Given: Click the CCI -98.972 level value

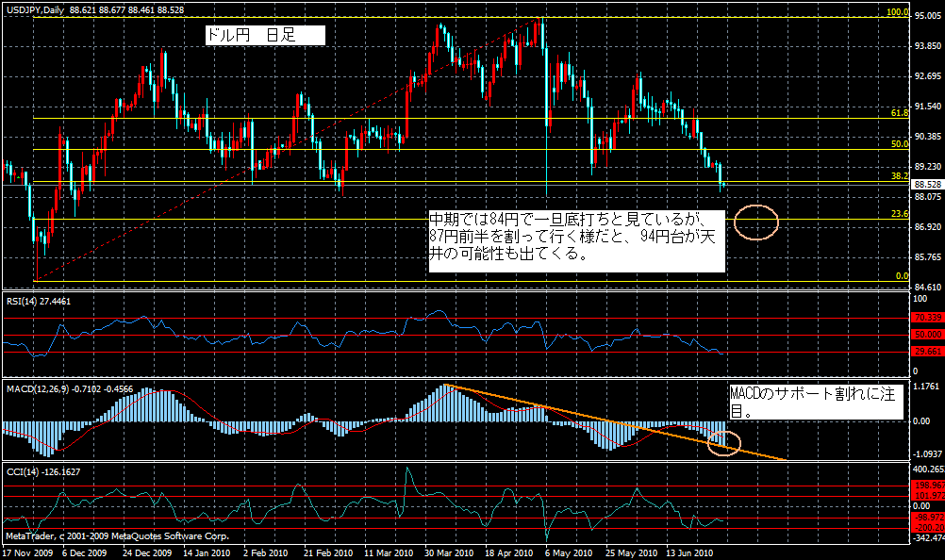Looking at the screenshot, I should pos(929,518).
